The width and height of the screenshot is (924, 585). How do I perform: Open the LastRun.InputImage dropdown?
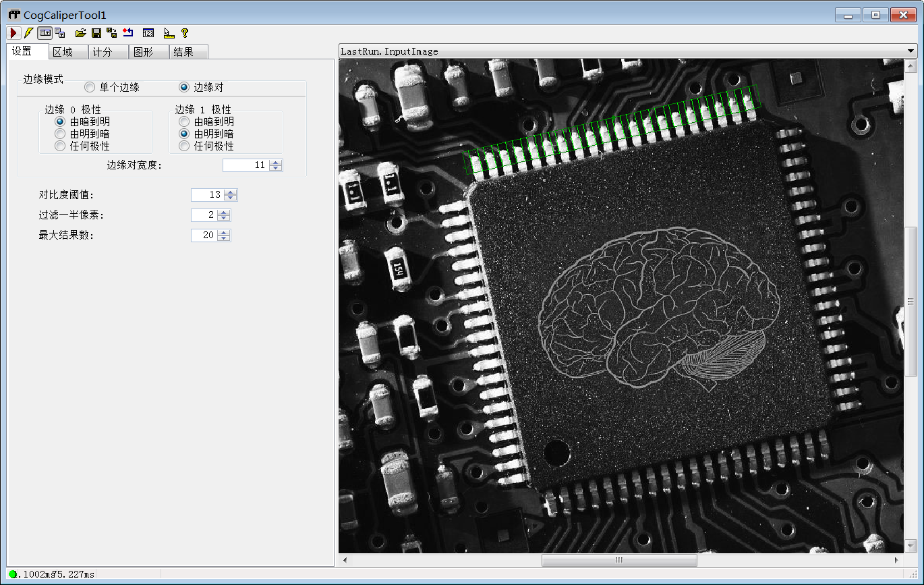point(911,51)
